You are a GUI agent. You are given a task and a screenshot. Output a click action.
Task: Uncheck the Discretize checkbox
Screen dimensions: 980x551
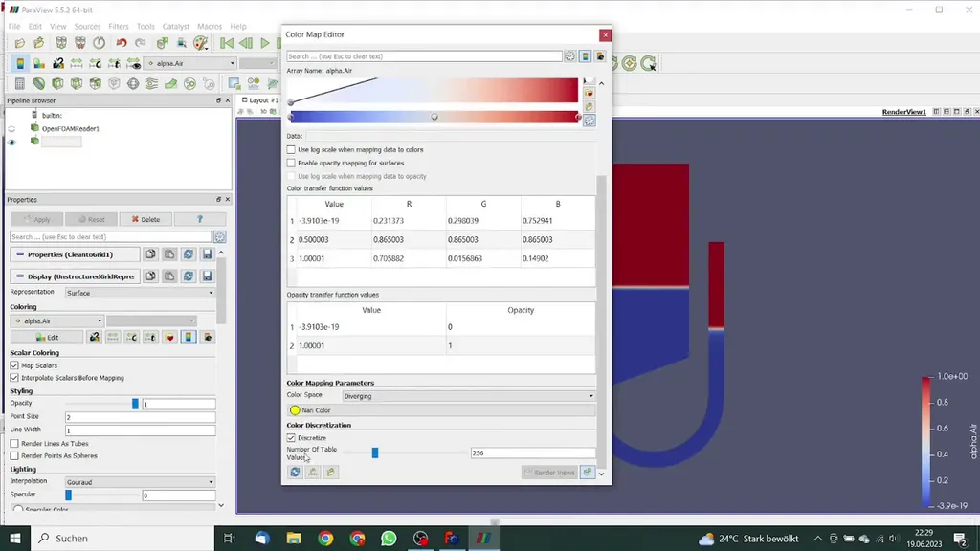pos(292,438)
